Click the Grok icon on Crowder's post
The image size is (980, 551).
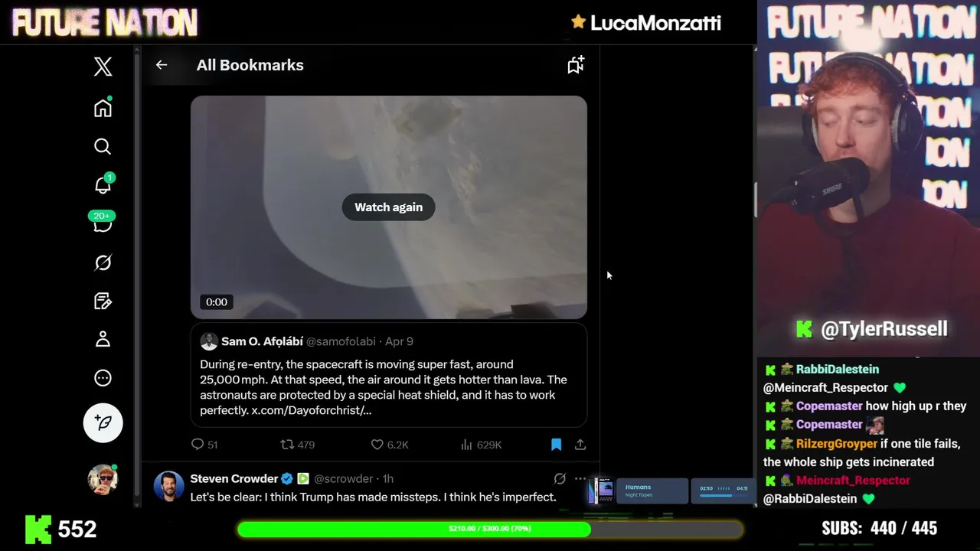560,479
